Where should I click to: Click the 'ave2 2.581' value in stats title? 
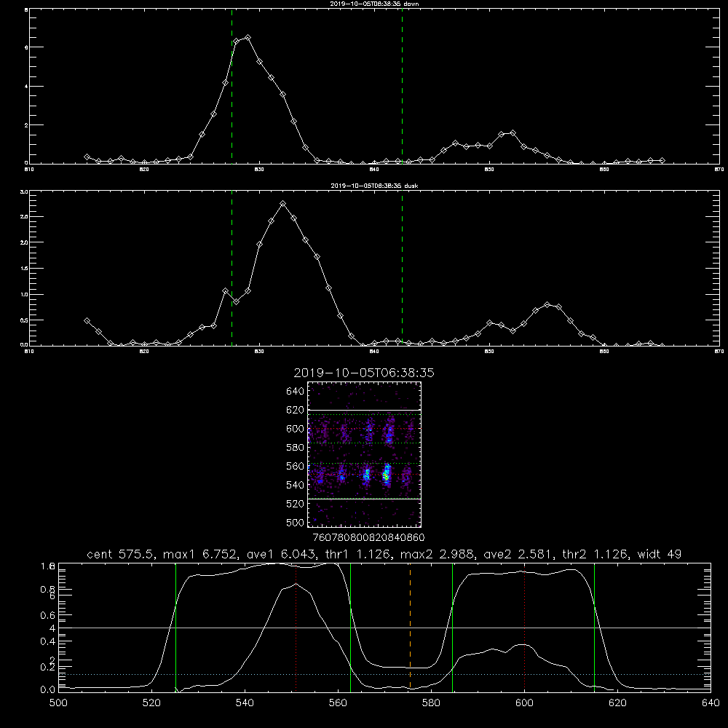(x=518, y=554)
